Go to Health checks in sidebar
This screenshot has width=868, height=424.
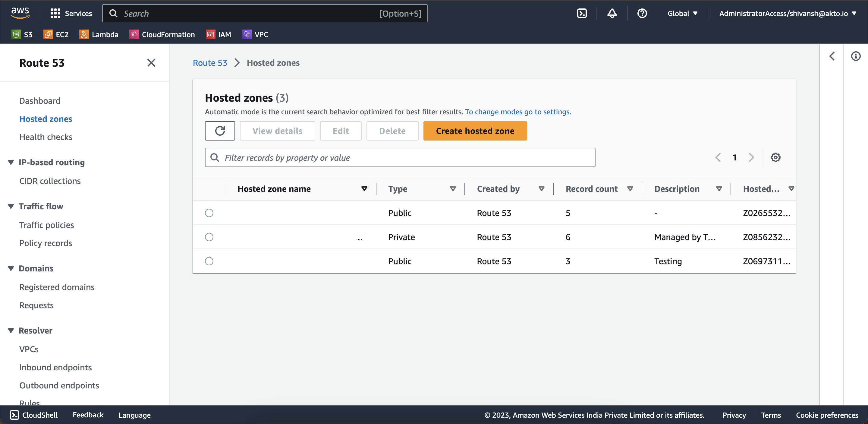[x=46, y=137]
